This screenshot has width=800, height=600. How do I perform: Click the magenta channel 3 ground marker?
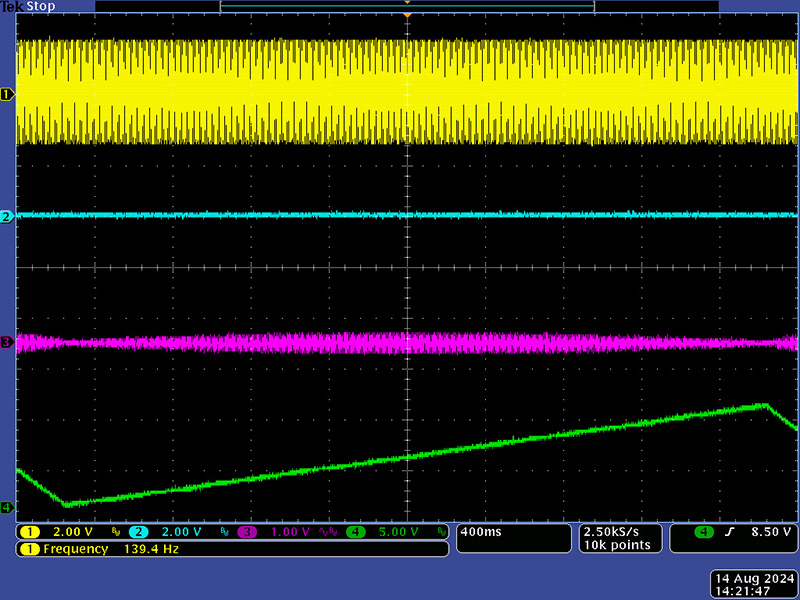[7, 342]
